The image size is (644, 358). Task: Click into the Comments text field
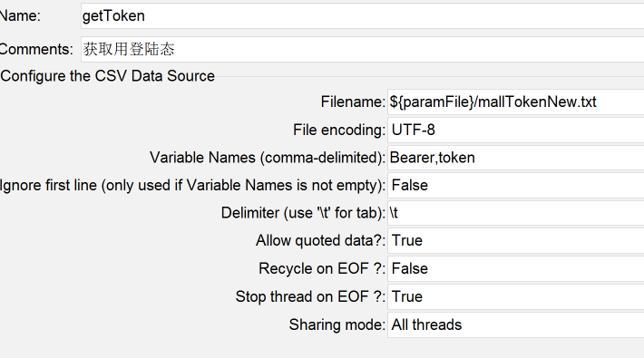[362, 49]
